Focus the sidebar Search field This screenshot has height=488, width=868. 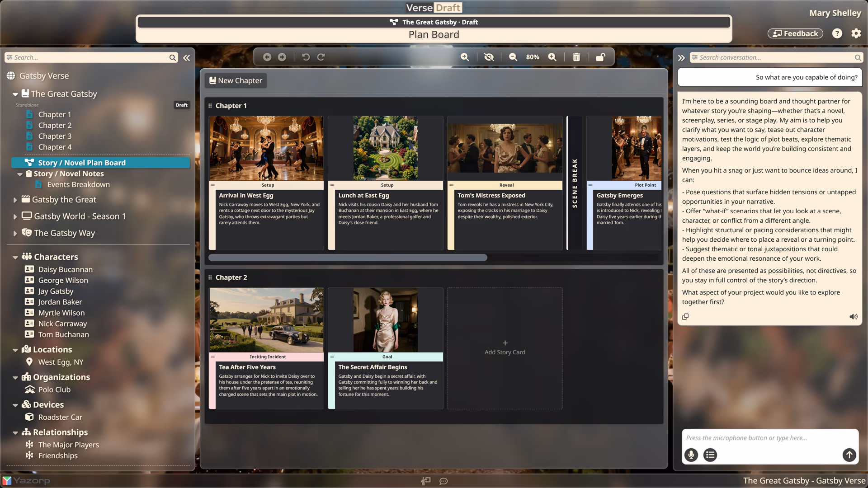pyautogui.click(x=90, y=57)
